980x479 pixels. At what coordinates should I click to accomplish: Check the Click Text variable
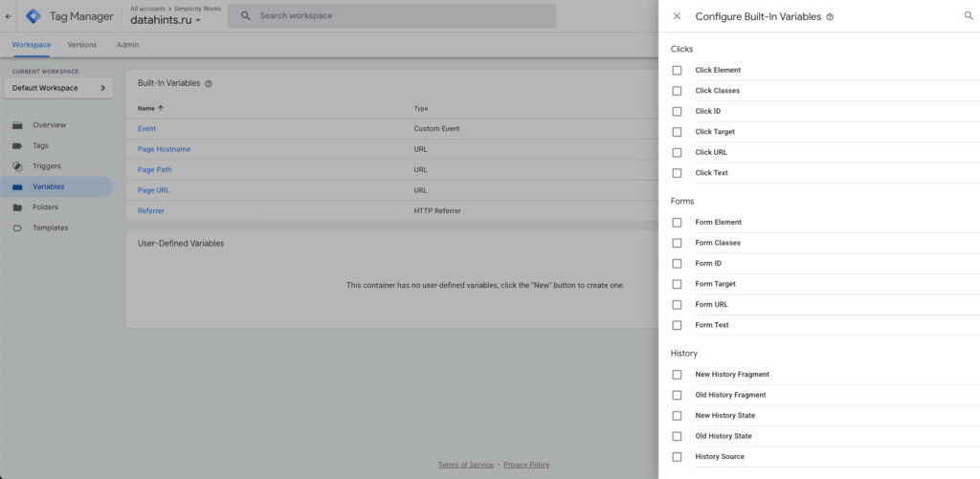[x=677, y=173]
